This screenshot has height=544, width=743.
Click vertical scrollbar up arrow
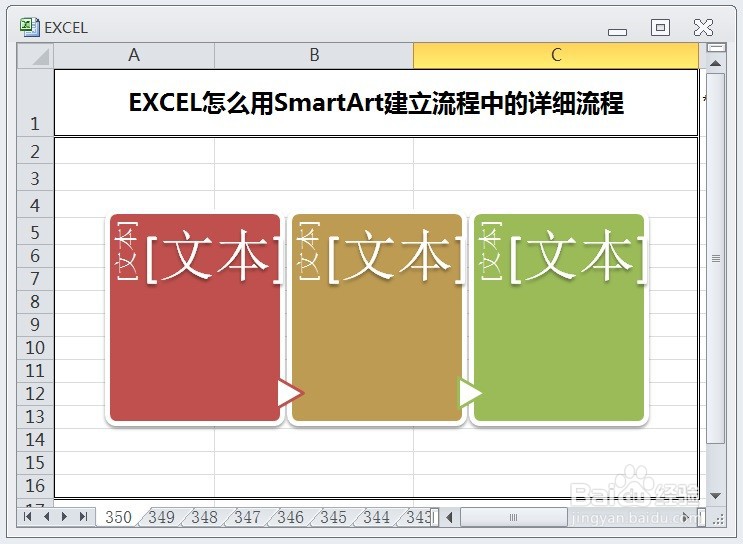716,63
